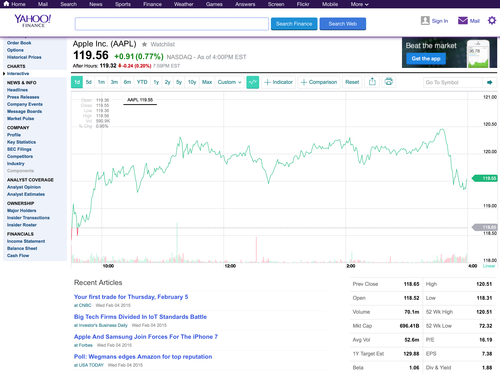Open Message Boards sidebar link
Screen dimensions: 500x374
coord(24,111)
